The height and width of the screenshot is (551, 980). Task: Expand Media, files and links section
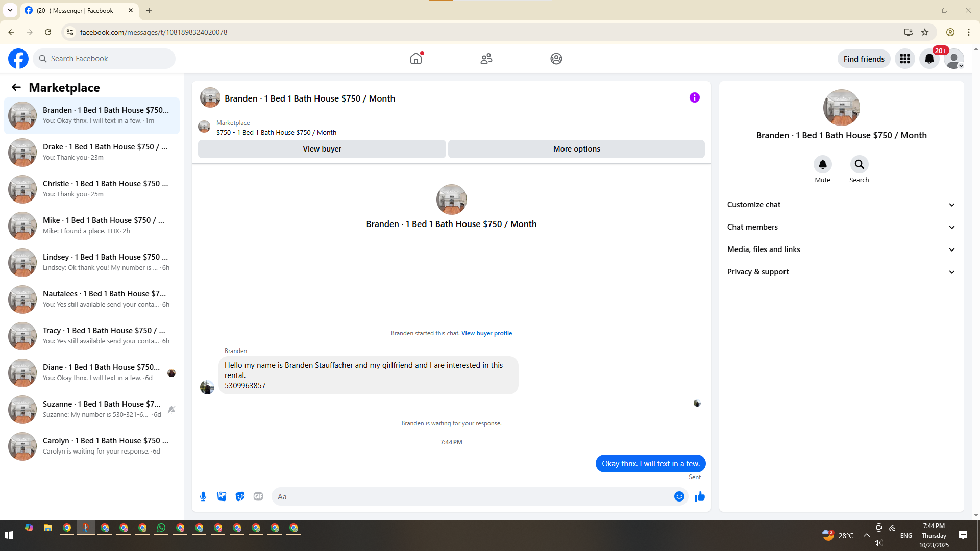(841, 249)
